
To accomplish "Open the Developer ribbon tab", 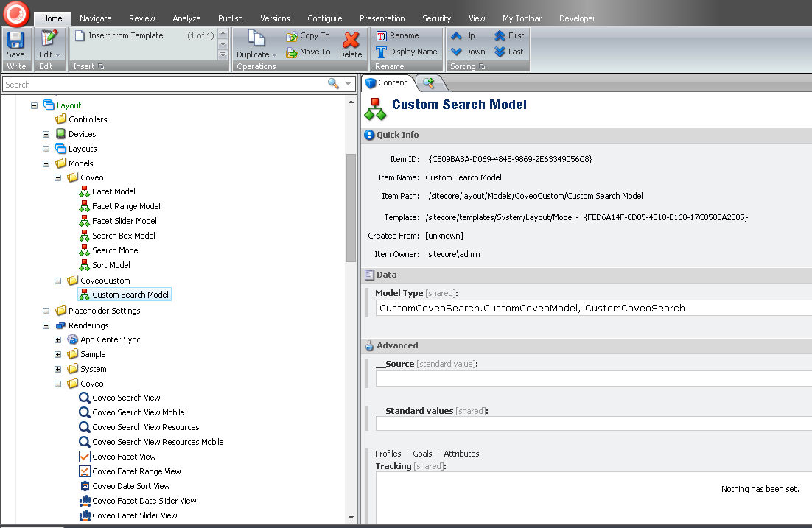I will tap(578, 18).
